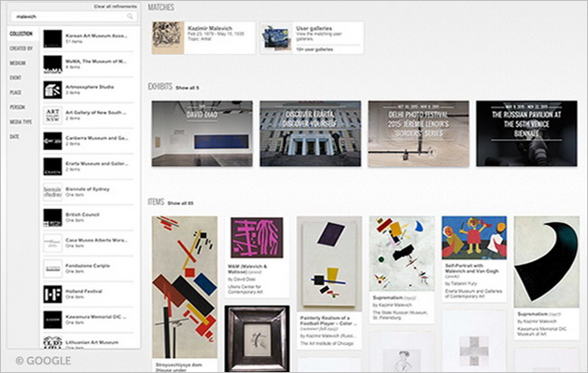Viewport: 588px width, 373px height.
Task: Click the Artmosphere Studio logo
Action: (x=52, y=90)
